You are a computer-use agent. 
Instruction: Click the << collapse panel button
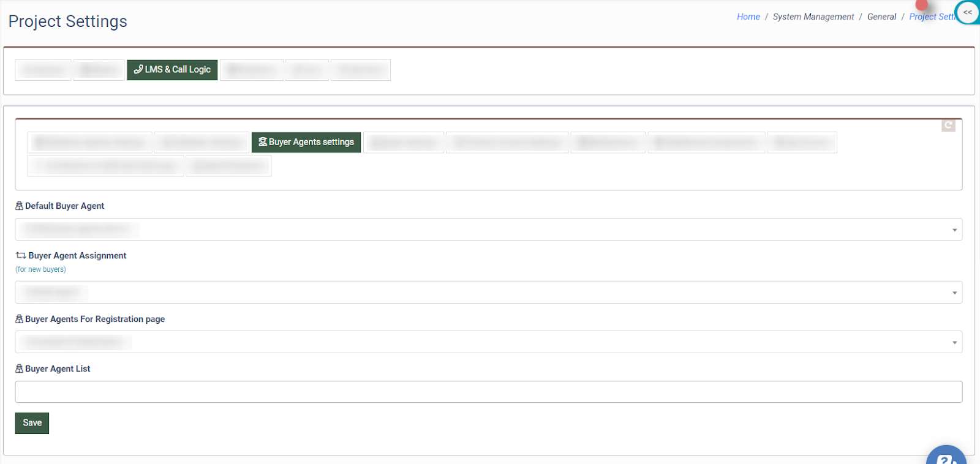pyautogui.click(x=968, y=12)
